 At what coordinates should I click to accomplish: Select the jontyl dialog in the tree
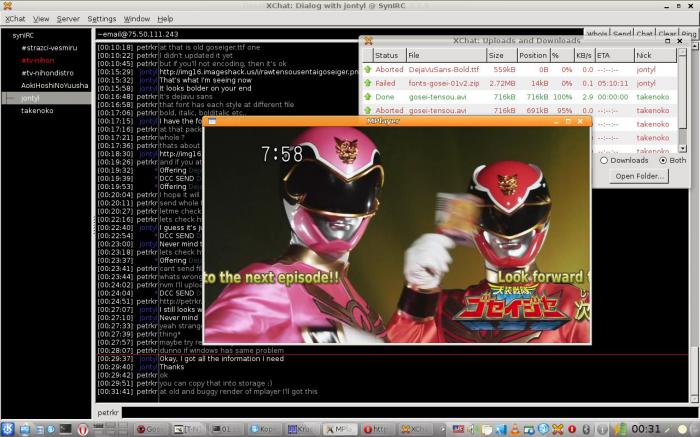30,98
